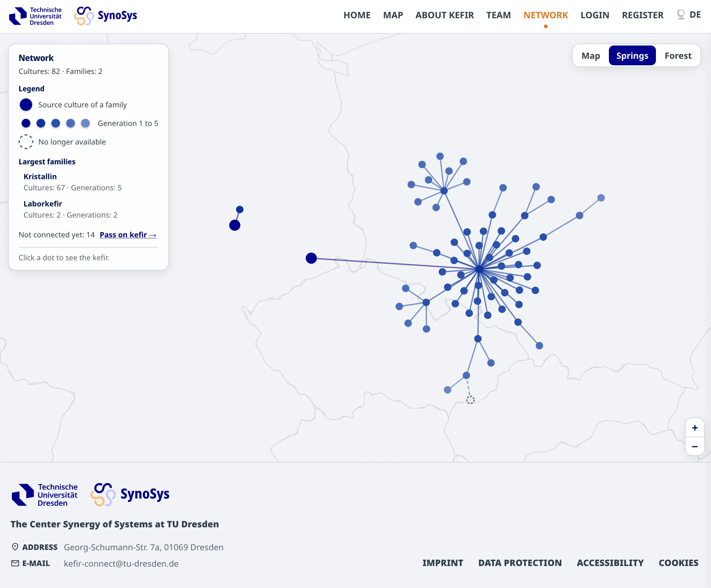Image resolution: width=711 pixels, height=588 pixels.
Task: Select the Kristallin family entry
Action: click(x=88, y=182)
